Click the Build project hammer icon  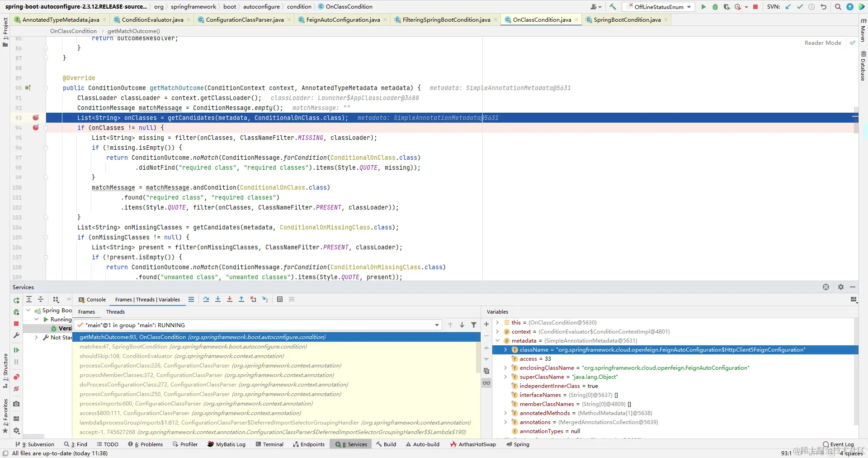(613, 7)
